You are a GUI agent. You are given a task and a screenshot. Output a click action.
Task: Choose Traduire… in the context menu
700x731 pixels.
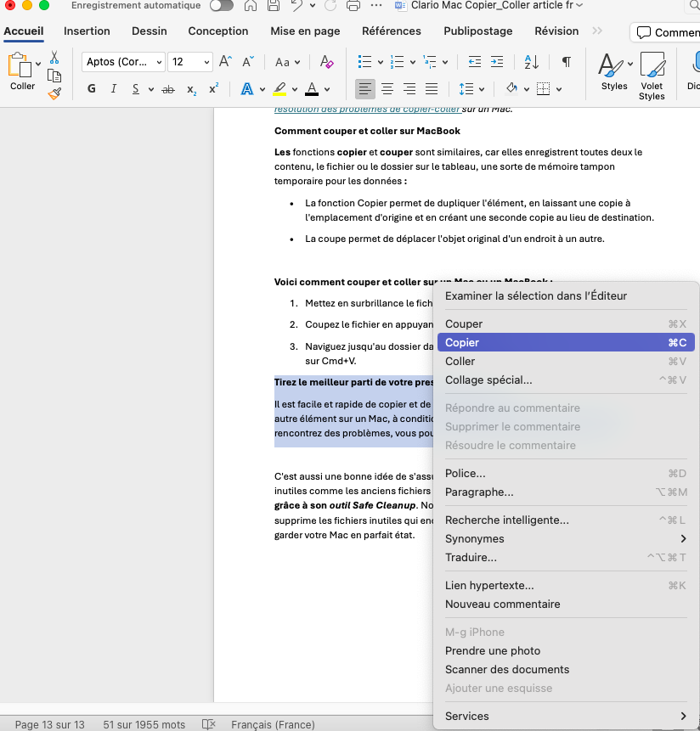click(566, 558)
